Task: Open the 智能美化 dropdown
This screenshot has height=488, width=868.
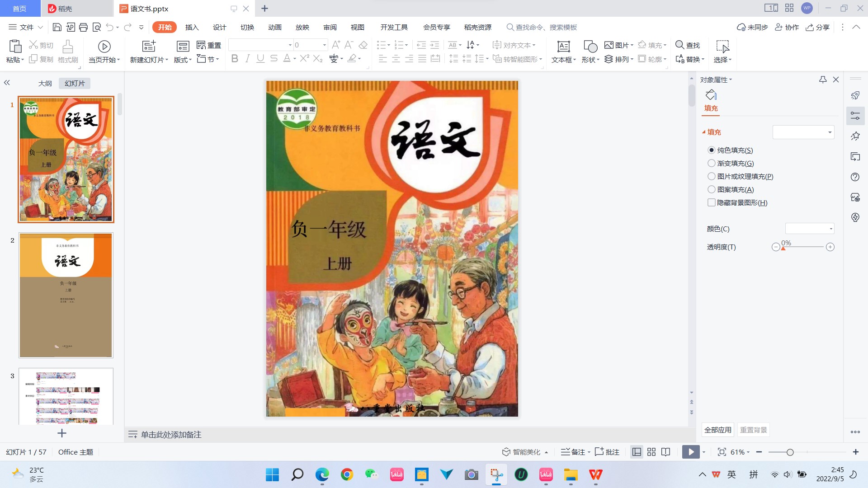Action: click(x=526, y=452)
